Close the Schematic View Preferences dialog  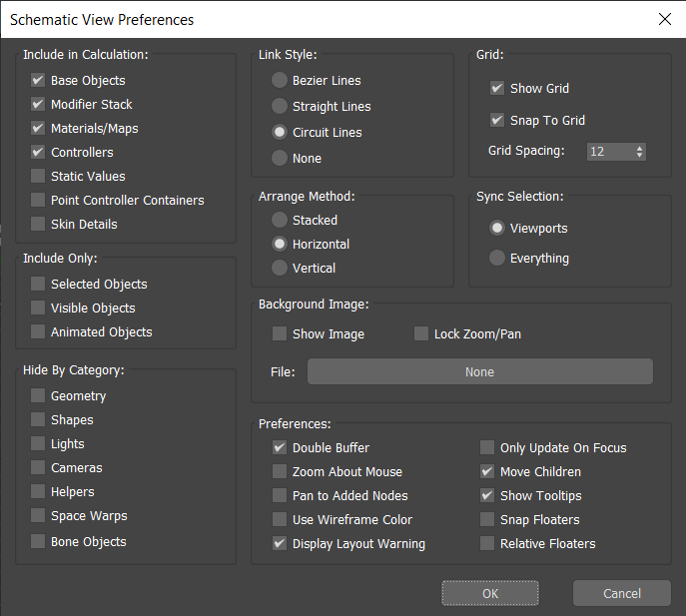tap(664, 19)
